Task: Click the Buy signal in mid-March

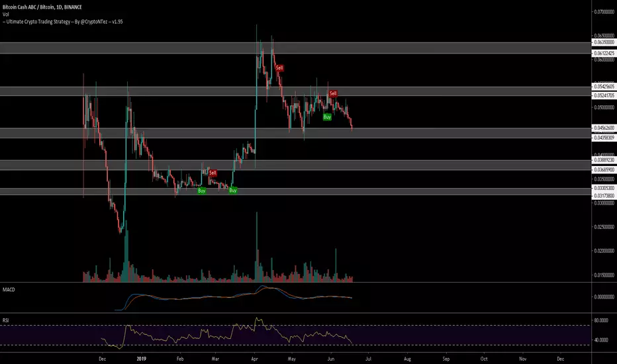Action: pyautogui.click(x=233, y=191)
